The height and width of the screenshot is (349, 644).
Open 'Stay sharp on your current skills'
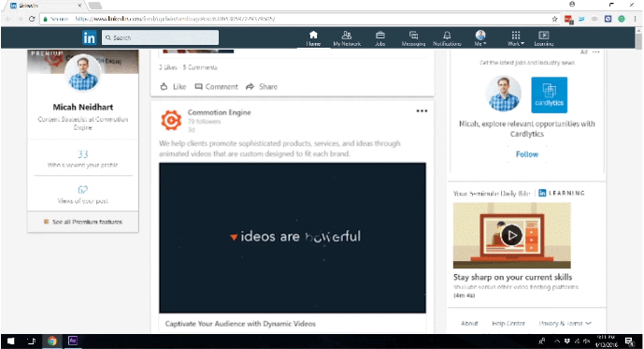(x=512, y=277)
